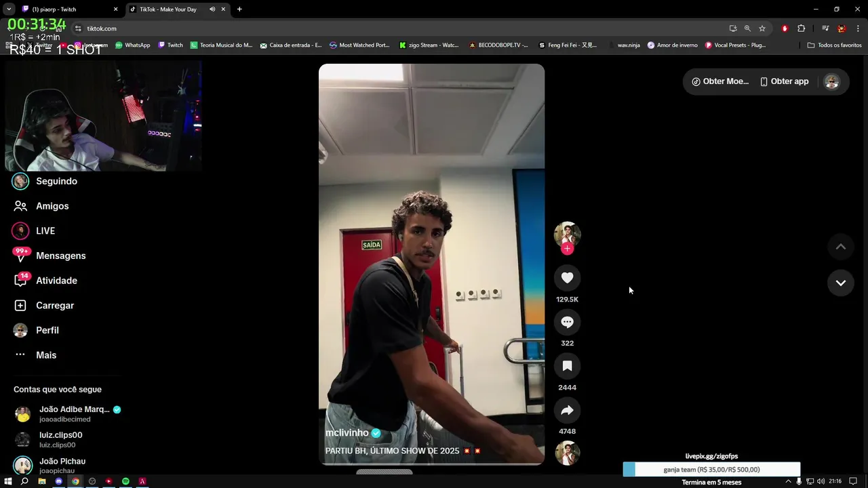Open File Explorer from taskbar

tap(41, 481)
